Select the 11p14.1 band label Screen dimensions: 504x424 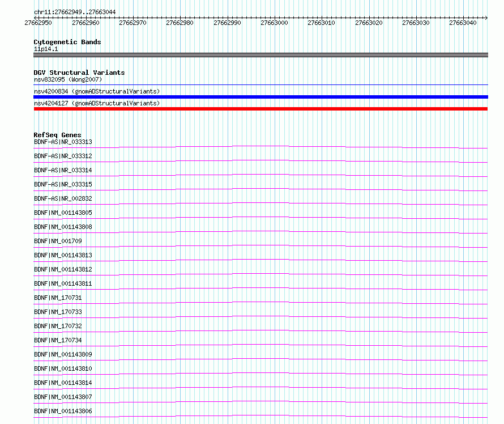coord(46,49)
